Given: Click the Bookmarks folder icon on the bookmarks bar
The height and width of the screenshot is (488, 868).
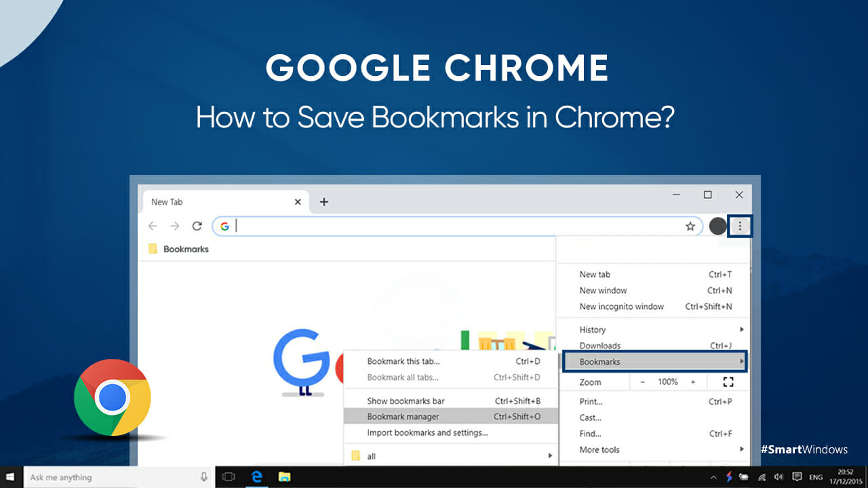Looking at the screenshot, I should (x=152, y=249).
